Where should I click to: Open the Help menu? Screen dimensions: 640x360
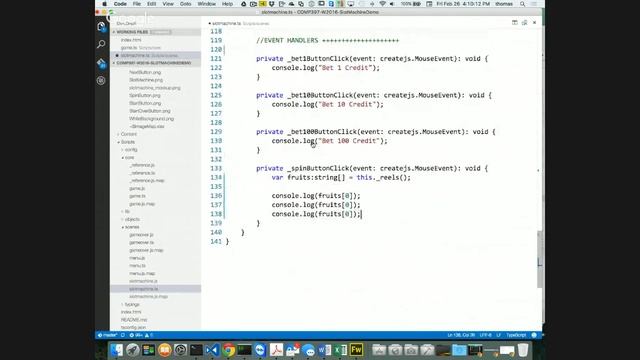pos(227,4)
